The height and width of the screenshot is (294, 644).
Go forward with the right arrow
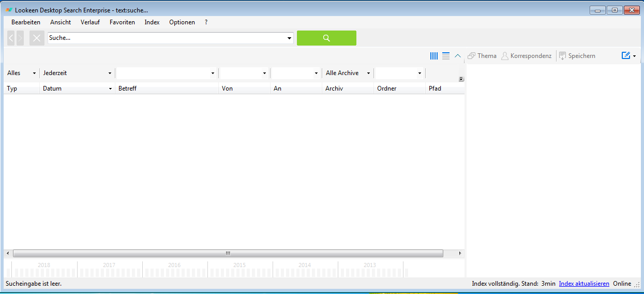(20, 38)
